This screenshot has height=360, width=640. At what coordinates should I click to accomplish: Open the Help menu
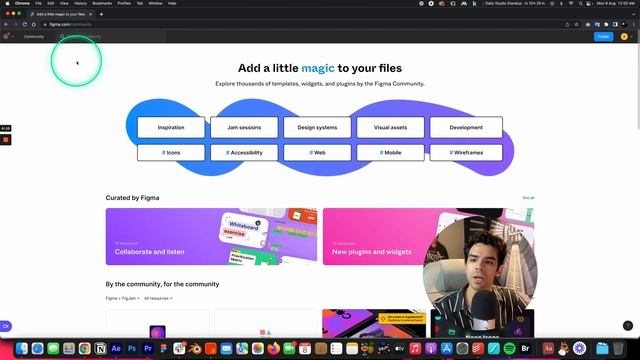172,3
